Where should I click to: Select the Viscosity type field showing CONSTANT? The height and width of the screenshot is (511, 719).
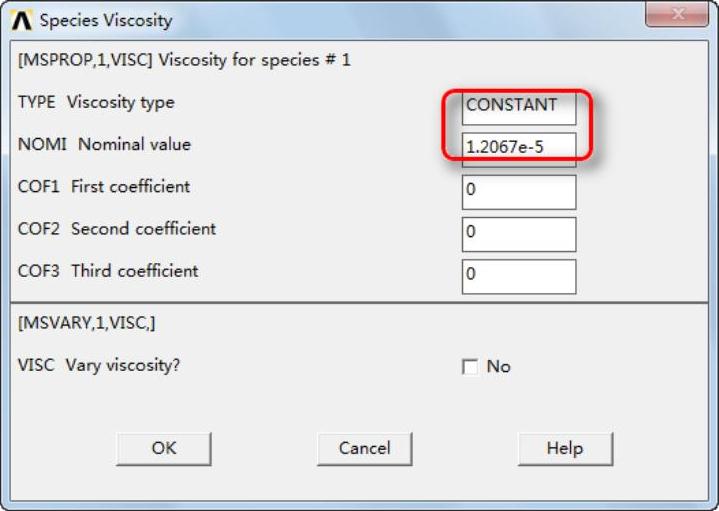(x=518, y=106)
